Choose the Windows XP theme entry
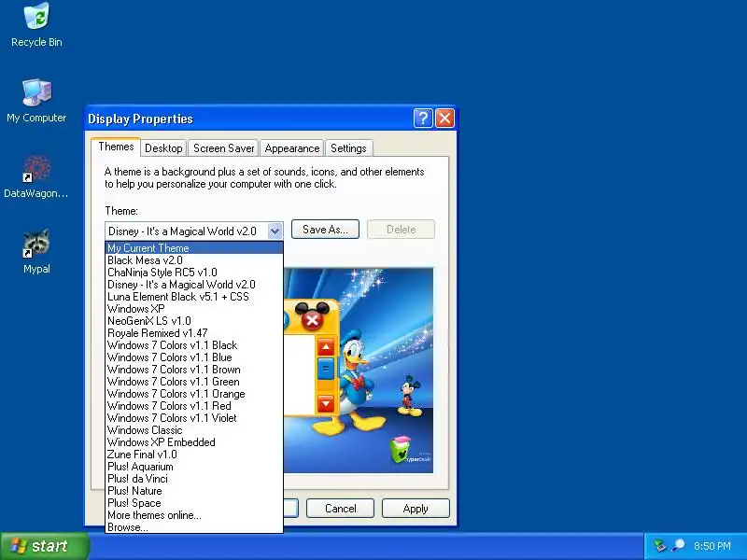Image resolution: width=747 pixels, height=560 pixels. [x=194, y=309]
